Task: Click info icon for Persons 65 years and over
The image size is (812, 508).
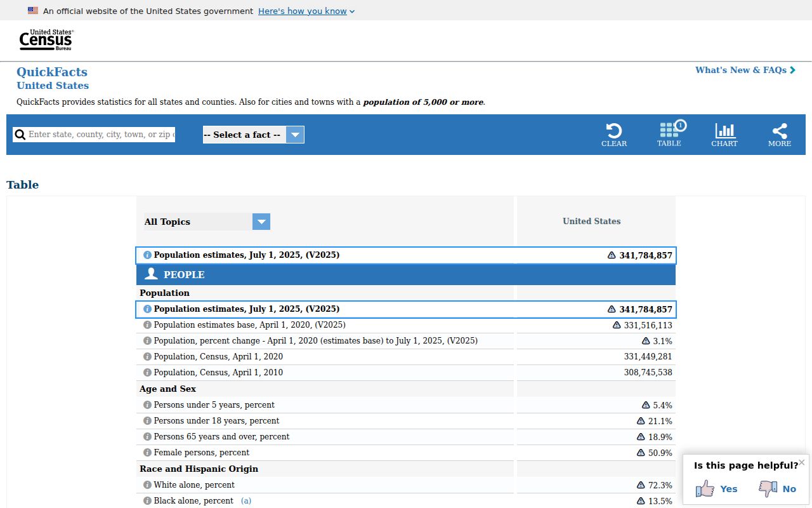Action: pyautogui.click(x=147, y=436)
